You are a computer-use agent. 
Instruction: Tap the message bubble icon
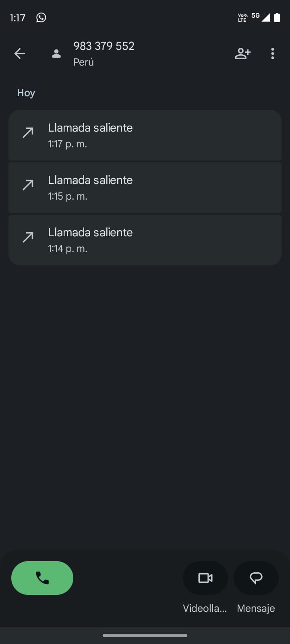pos(256,578)
